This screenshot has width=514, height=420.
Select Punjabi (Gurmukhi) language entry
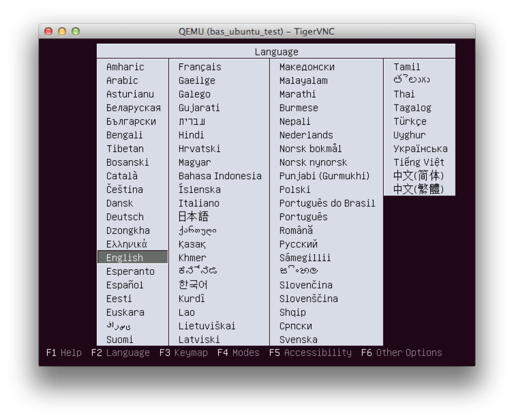324,176
